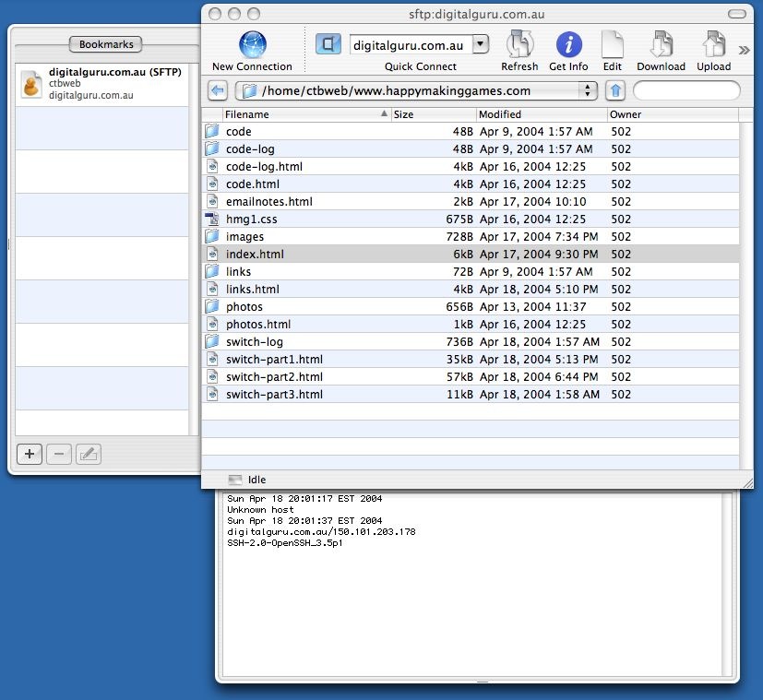Show more toolbar items via chevron

pyautogui.click(x=744, y=50)
